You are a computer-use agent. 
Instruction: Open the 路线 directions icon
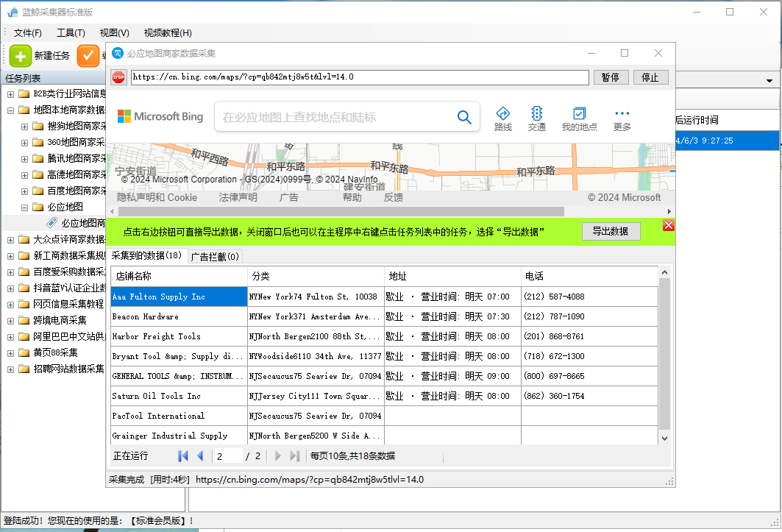click(x=502, y=119)
